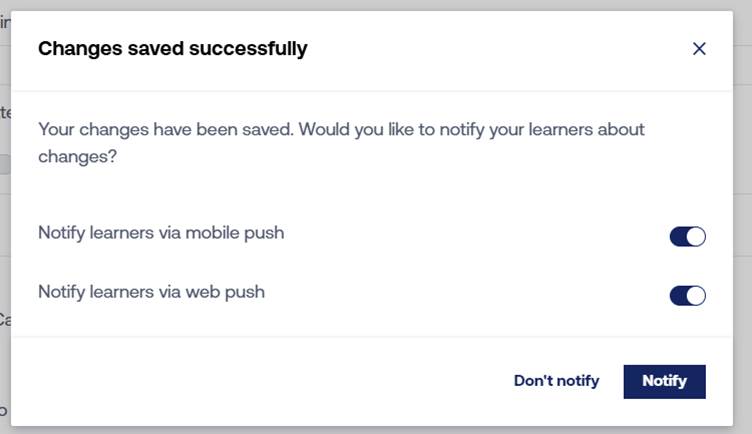The height and width of the screenshot is (434, 752).
Task: Click the 'Notify learners via mobile push' label
Action: [161, 233]
